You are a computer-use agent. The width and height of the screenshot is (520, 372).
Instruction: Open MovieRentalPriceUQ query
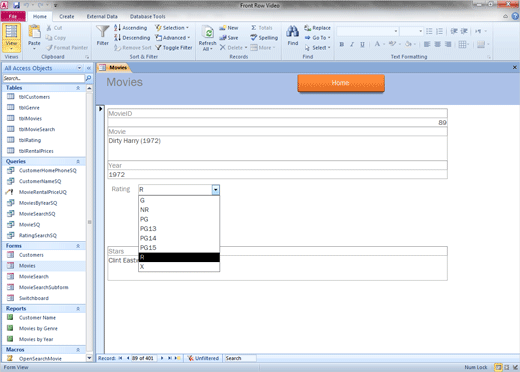(x=43, y=192)
